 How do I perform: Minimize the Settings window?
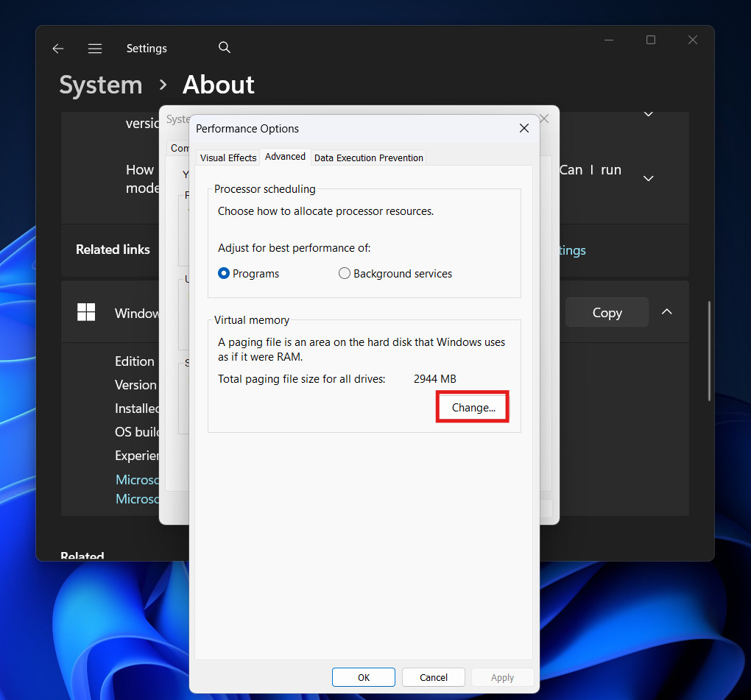(609, 40)
